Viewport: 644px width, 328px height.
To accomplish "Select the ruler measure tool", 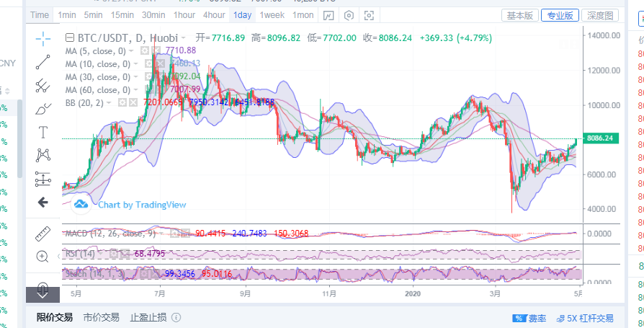I will point(43,234).
